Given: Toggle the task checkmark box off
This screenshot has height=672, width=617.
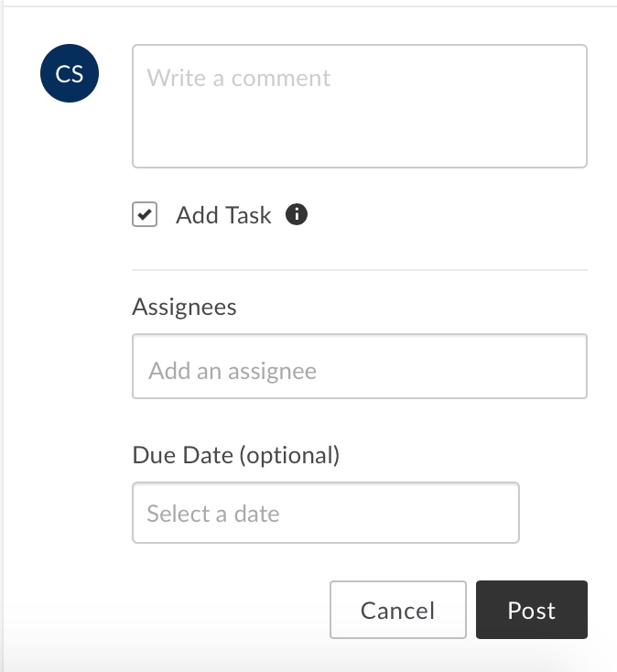Looking at the screenshot, I should (x=145, y=214).
